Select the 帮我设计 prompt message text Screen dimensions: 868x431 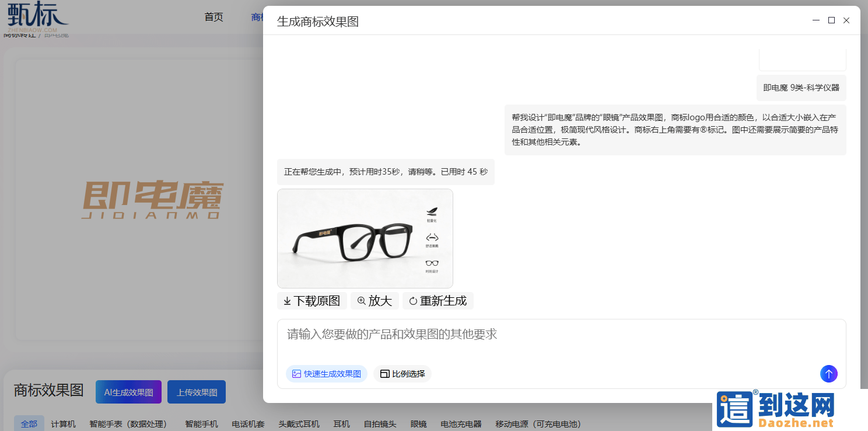coord(675,130)
